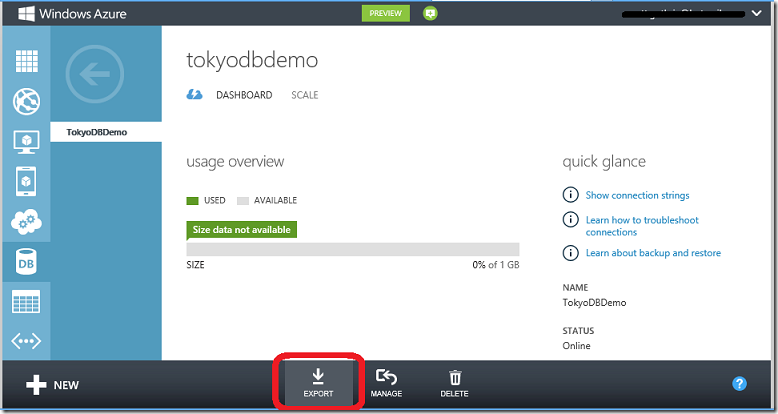
Task: Open Virtual Machines monitor icon in sidebar
Action: pyautogui.click(x=26, y=142)
